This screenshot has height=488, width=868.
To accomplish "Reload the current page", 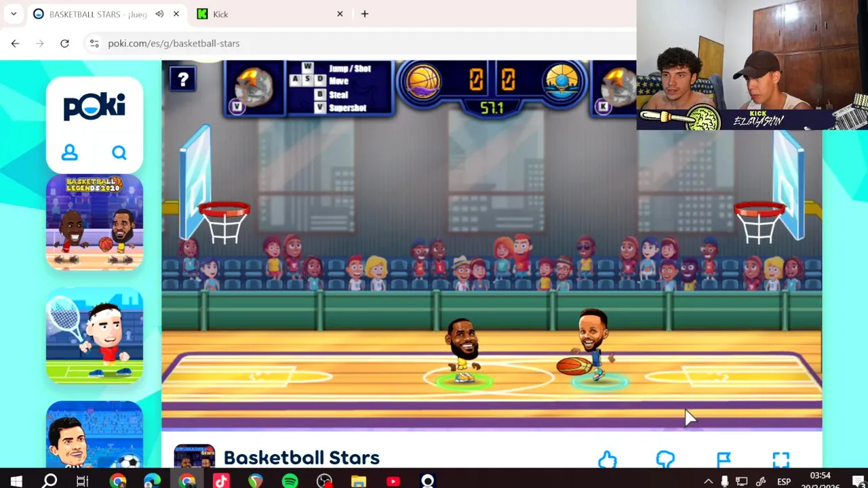I will click(64, 43).
